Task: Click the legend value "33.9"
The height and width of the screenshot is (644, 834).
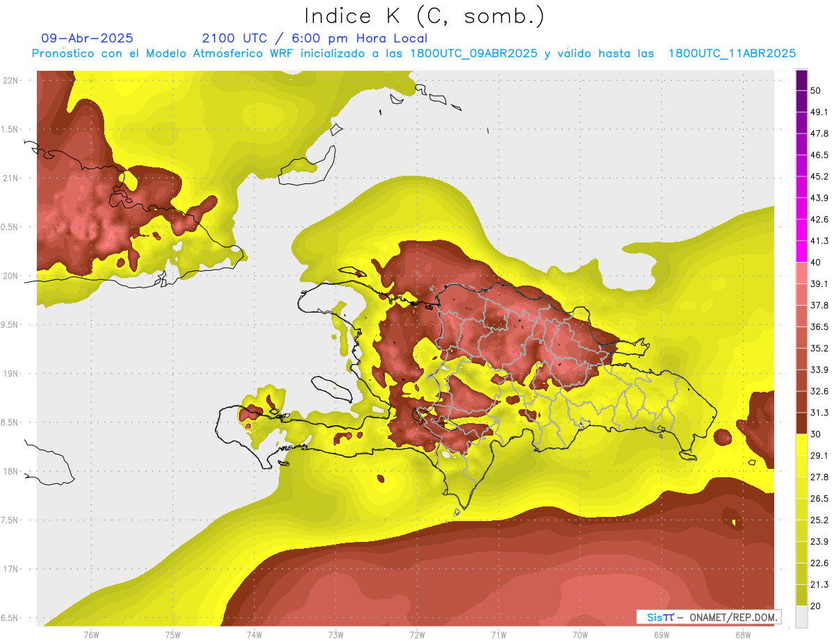Action: tap(819, 370)
